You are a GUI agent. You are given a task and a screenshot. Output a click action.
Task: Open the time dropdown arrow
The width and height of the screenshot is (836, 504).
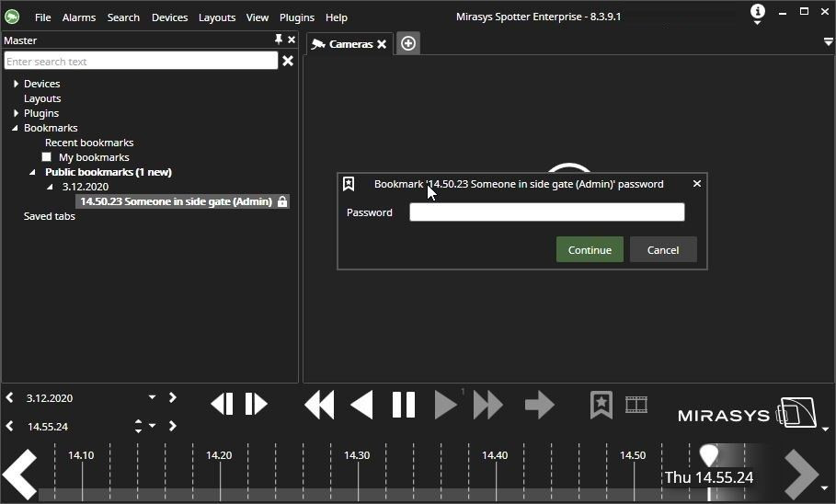pos(152,426)
